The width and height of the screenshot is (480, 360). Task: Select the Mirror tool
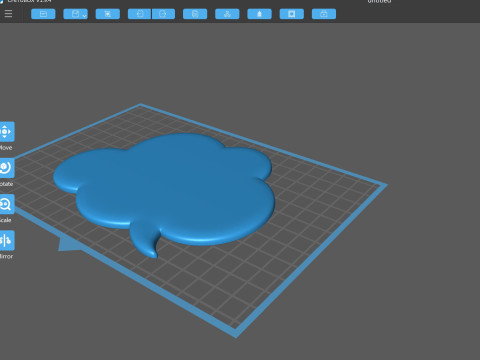coord(7,240)
